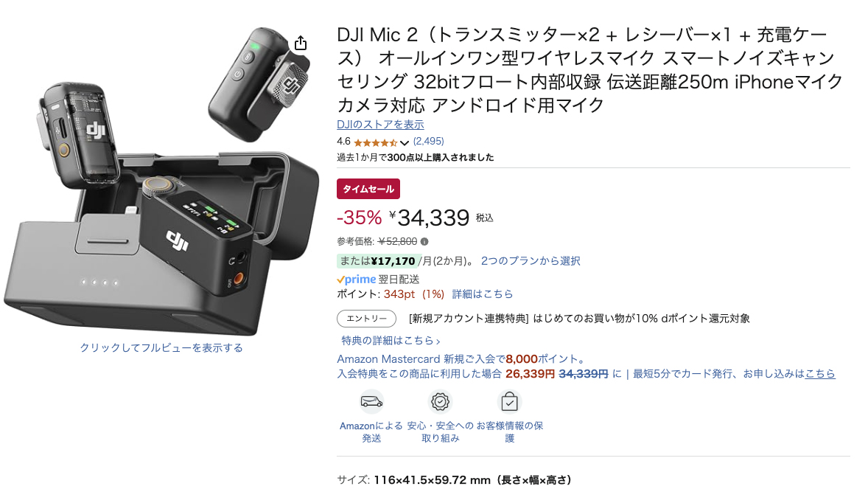The height and width of the screenshot is (489, 868).
Task: Click the タイムセール badge
Action: coord(368,189)
